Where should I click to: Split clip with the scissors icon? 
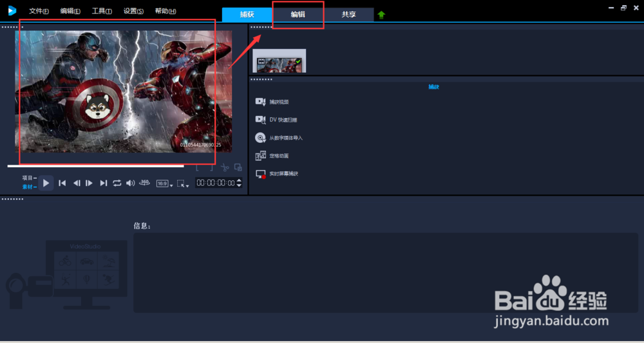click(x=225, y=167)
